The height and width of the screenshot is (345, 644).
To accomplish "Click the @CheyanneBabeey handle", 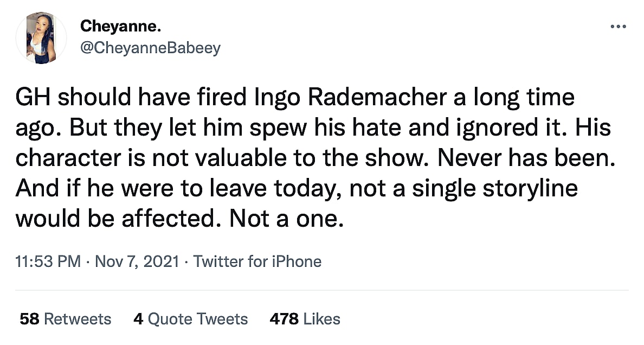I will click(x=150, y=48).
